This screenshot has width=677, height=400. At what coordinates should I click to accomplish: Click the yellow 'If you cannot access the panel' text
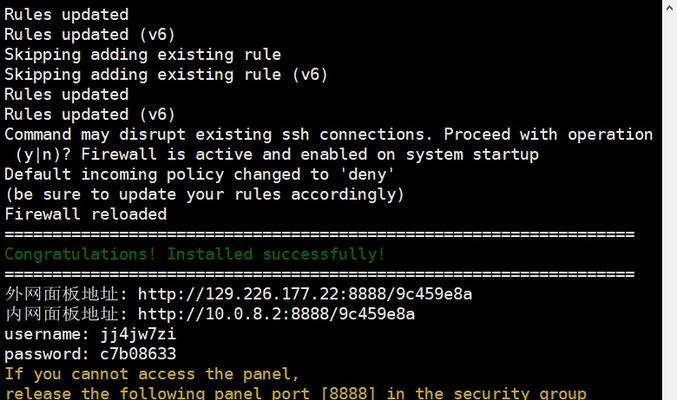[x=152, y=374]
